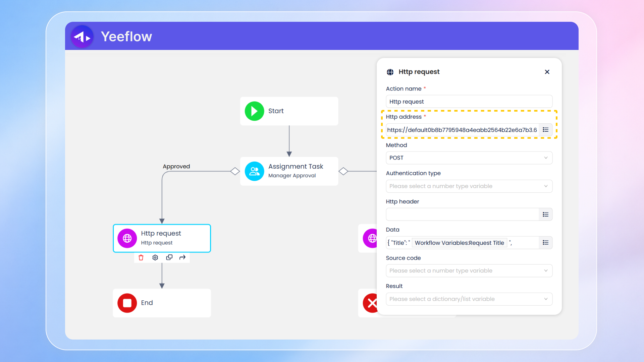
Task: Click the redirect arrow icon below node
Action: point(182,257)
